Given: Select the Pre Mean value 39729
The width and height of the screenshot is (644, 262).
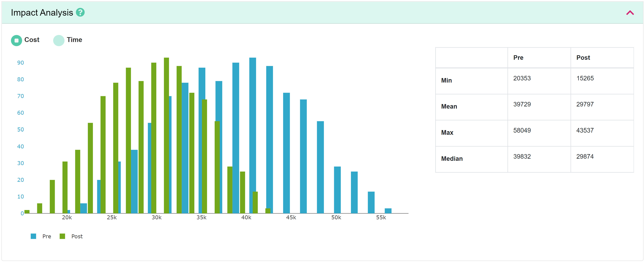Looking at the screenshot, I should pos(522,104).
